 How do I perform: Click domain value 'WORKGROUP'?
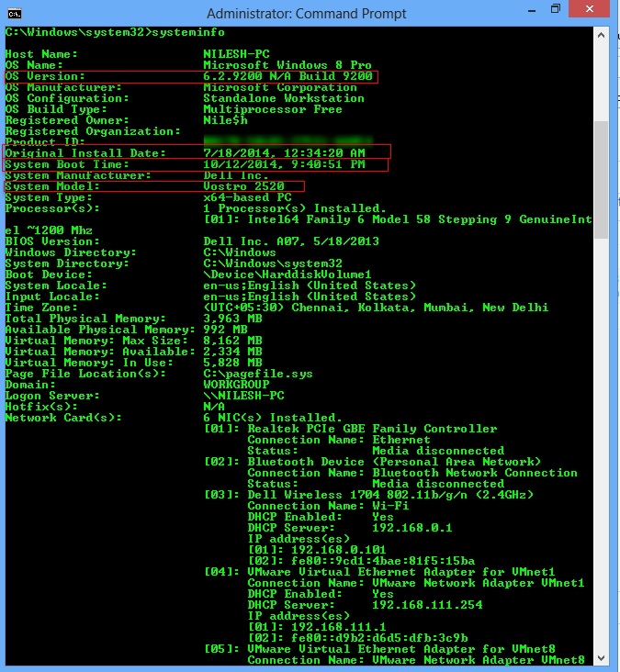(x=236, y=385)
